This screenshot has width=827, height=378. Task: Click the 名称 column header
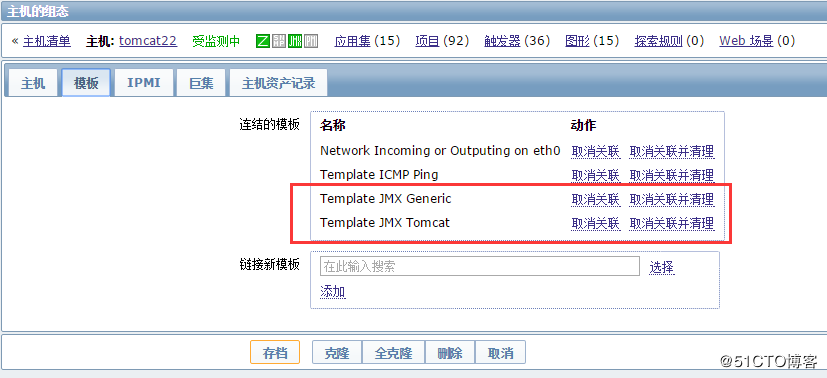pos(332,125)
